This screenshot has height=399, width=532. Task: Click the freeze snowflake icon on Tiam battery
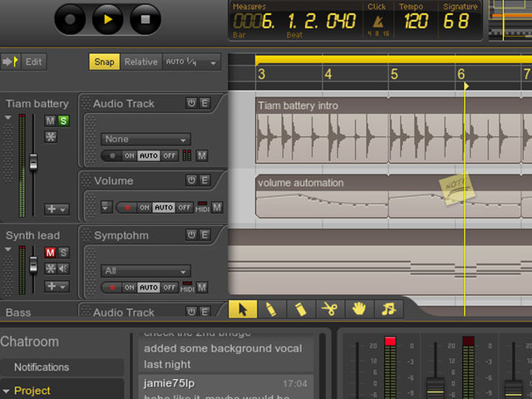tap(51, 137)
